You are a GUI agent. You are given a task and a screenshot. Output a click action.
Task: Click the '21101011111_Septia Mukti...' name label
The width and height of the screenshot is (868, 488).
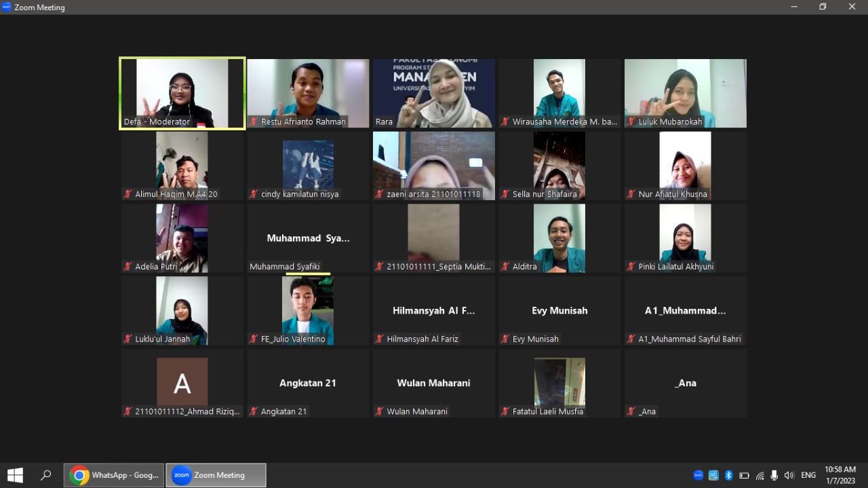click(439, 267)
